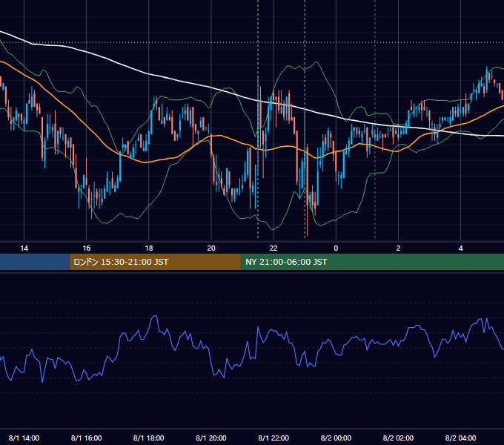The image size is (504, 445).
Task: Click the blue session bar left of ロンドン
Action: [35, 262]
